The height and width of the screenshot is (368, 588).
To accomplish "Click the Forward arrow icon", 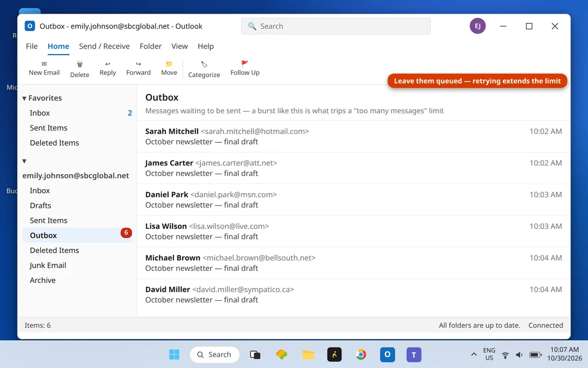I will tap(138, 64).
